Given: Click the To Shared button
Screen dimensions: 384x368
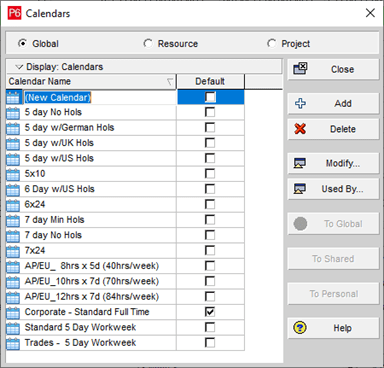Looking at the screenshot, I should tap(333, 259).
